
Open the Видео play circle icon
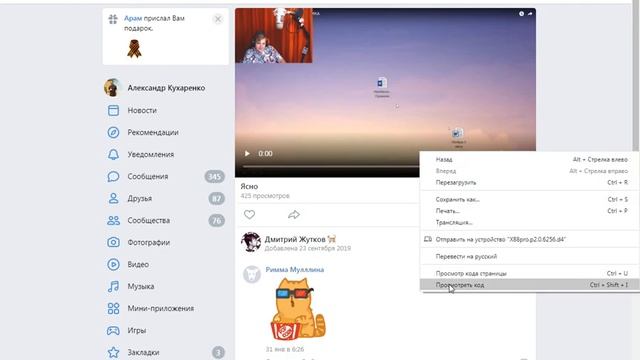coord(113,264)
